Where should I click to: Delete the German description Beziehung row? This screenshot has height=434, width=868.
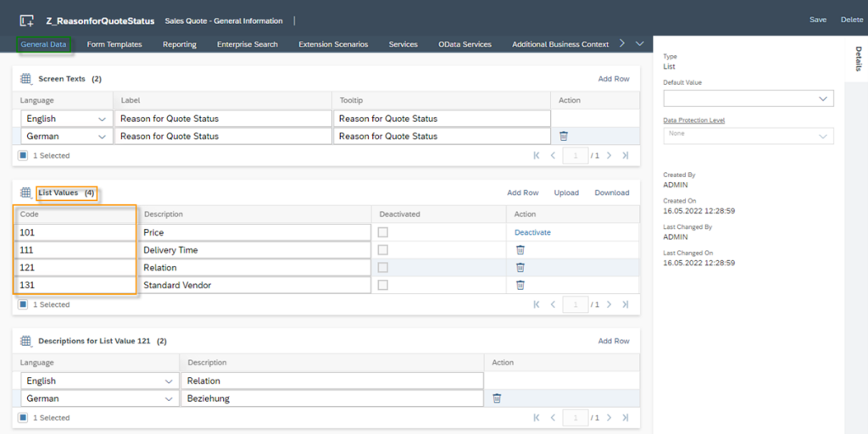(x=497, y=398)
